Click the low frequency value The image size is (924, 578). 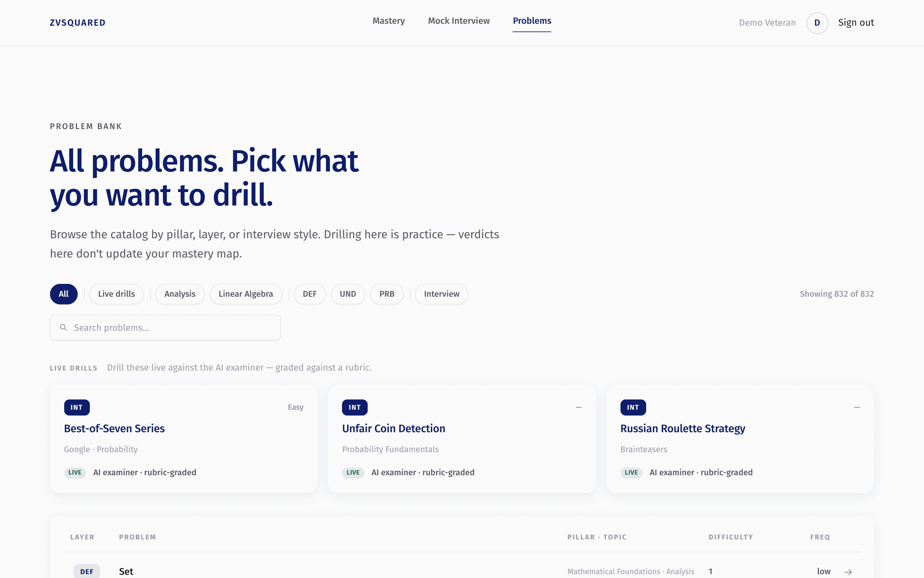pyautogui.click(x=824, y=571)
